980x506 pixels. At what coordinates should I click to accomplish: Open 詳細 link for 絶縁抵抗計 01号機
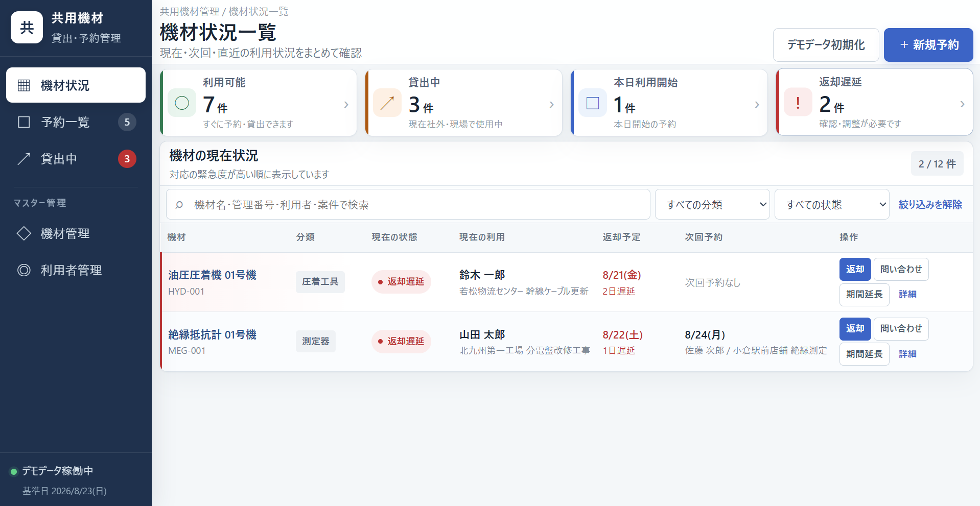coord(907,354)
